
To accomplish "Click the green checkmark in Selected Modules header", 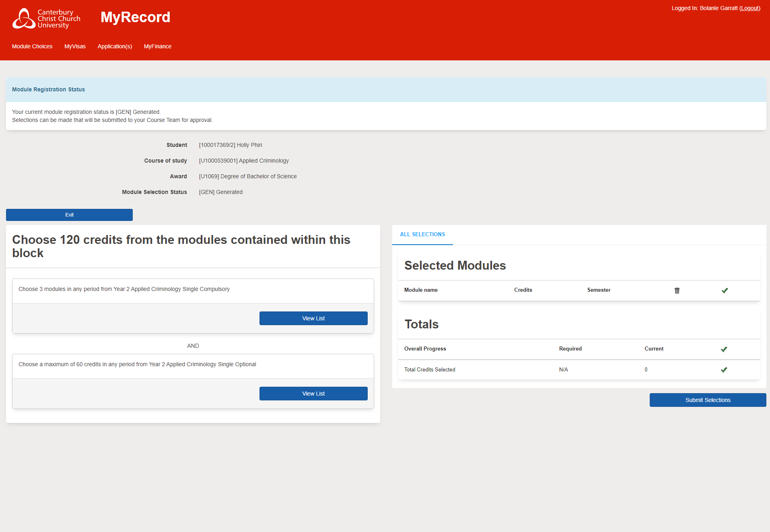I will [725, 291].
